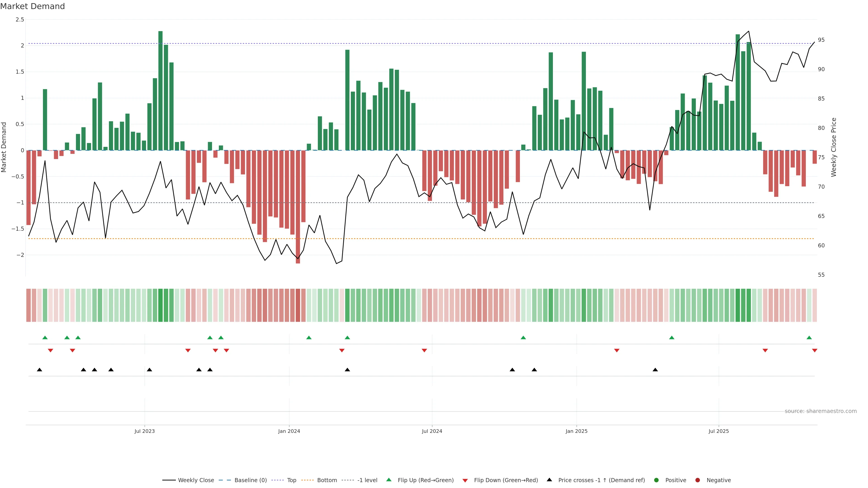Click the Jul 2025 axis label
868x488 pixels.
click(x=718, y=431)
